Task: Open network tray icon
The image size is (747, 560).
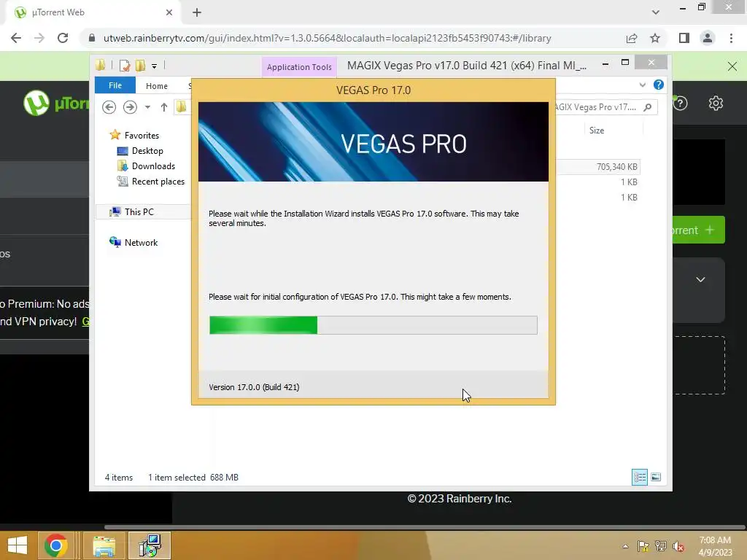Action: tap(661, 546)
